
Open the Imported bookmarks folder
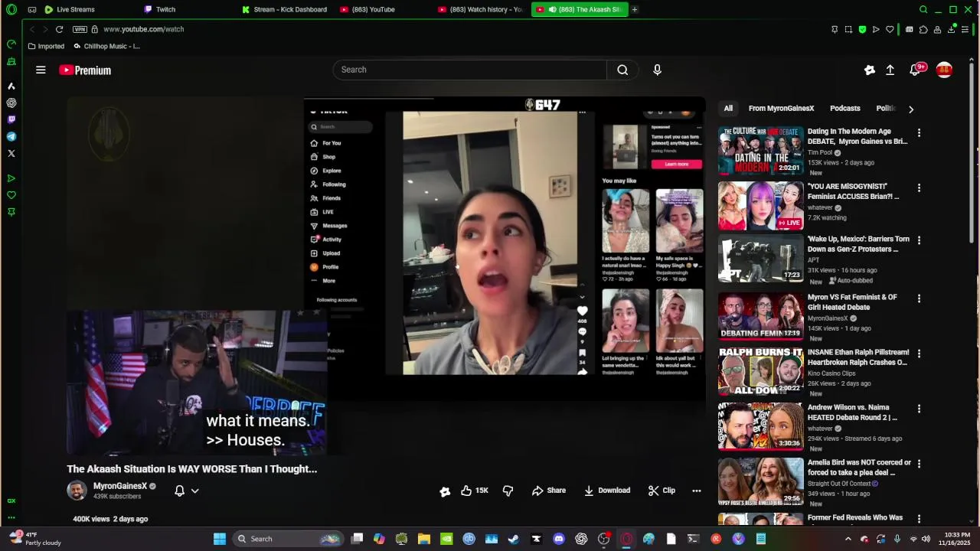click(x=46, y=46)
